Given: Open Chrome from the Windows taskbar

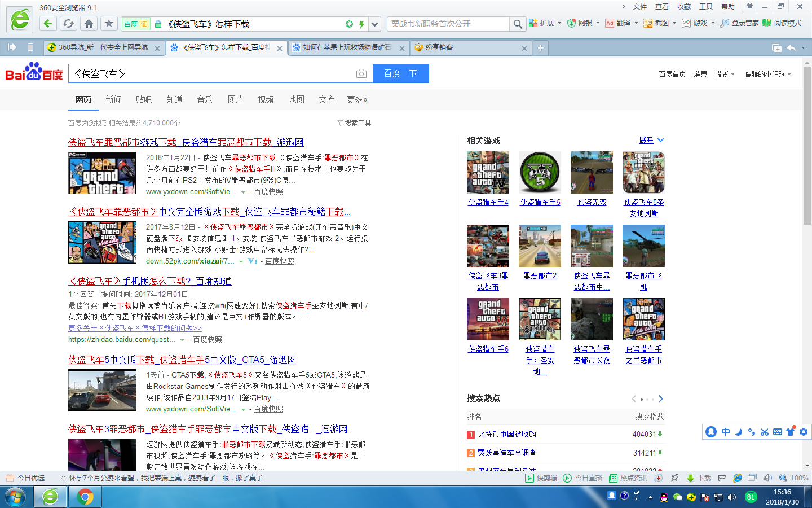Looking at the screenshot, I should pyautogui.click(x=85, y=497).
